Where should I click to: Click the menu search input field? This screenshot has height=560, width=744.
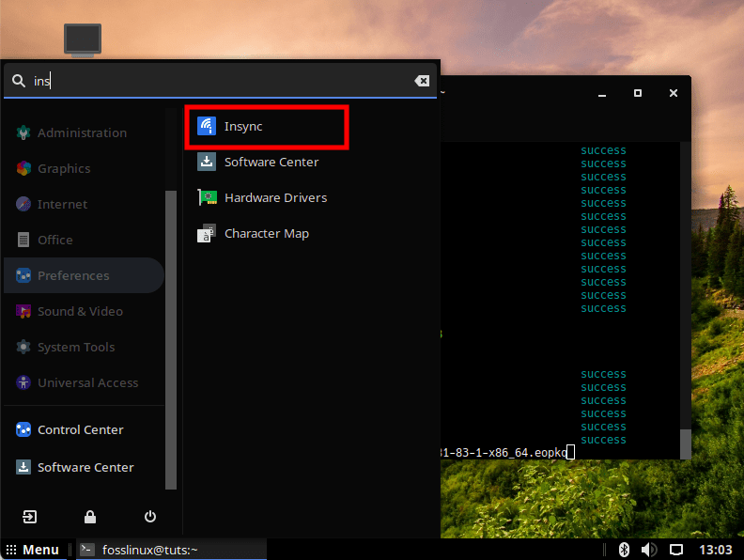click(x=220, y=81)
